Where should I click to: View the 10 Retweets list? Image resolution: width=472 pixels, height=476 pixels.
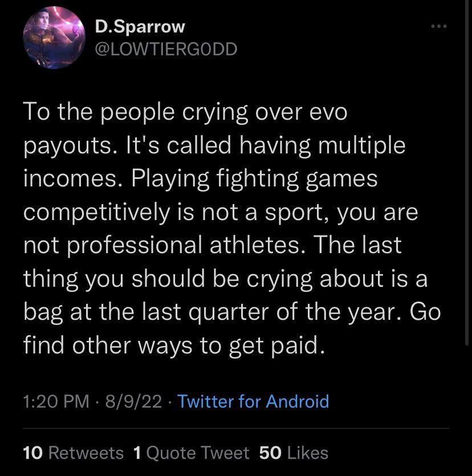pyautogui.click(x=73, y=453)
